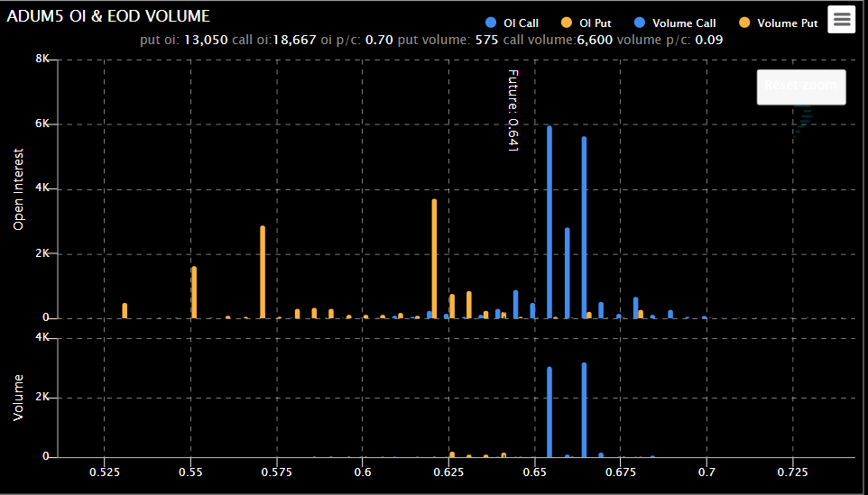Image resolution: width=868 pixels, height=495 pixels.
Task: Click the x-axis label 0.575
Action: pos(276,472)
